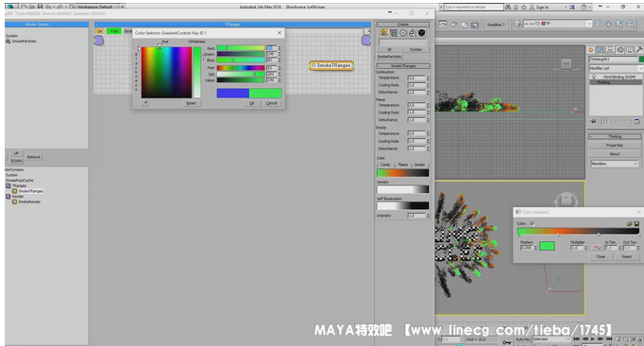Switch to the Flame color tab

coord(403,164)
